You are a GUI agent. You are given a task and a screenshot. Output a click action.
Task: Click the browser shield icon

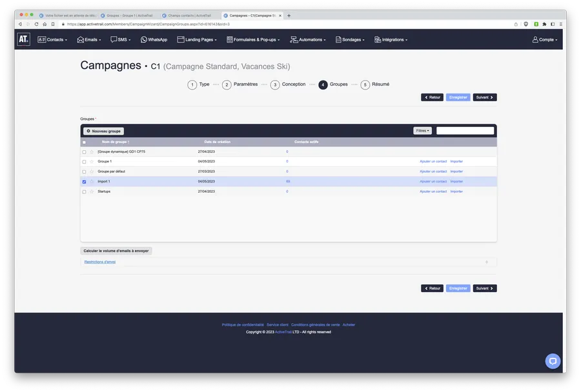(x=525, y=24)
